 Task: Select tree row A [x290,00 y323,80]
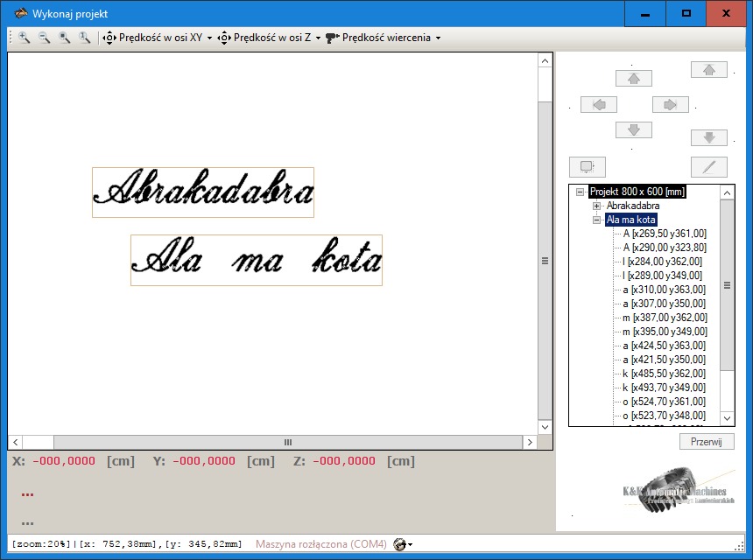[665, 248]
